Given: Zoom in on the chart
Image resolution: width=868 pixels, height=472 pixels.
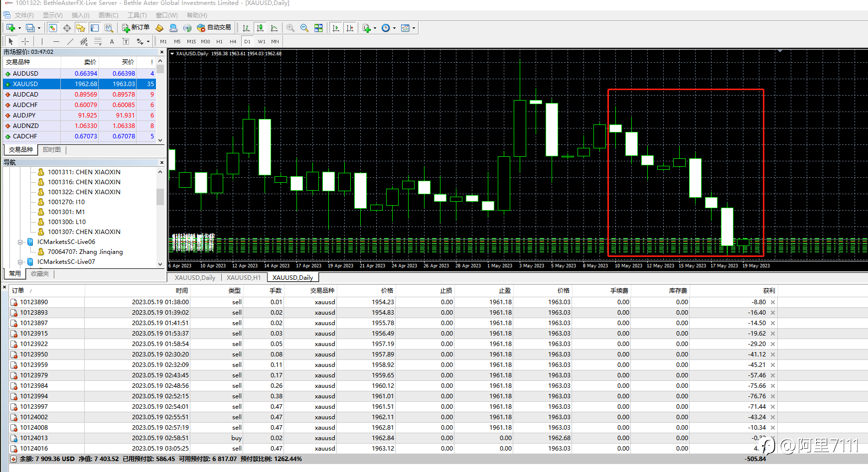Looking at the screenshot, I should click(x=290, y=28).
